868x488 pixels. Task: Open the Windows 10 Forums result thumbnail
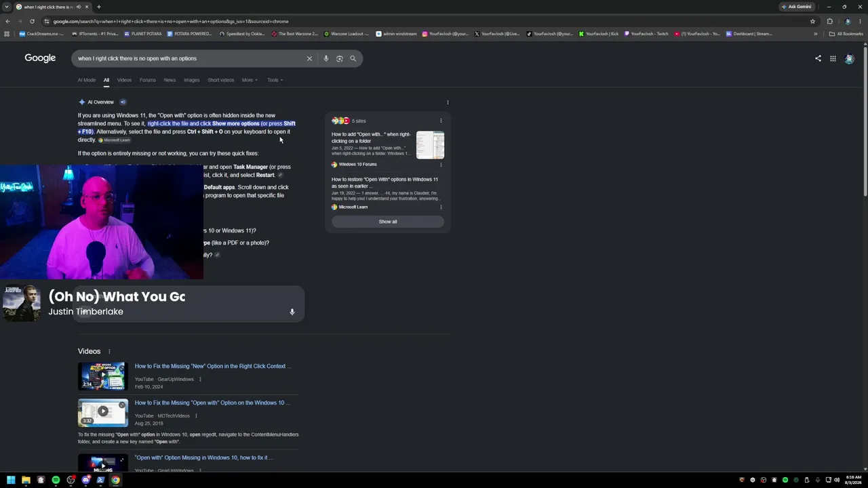[x=431, y=145]
